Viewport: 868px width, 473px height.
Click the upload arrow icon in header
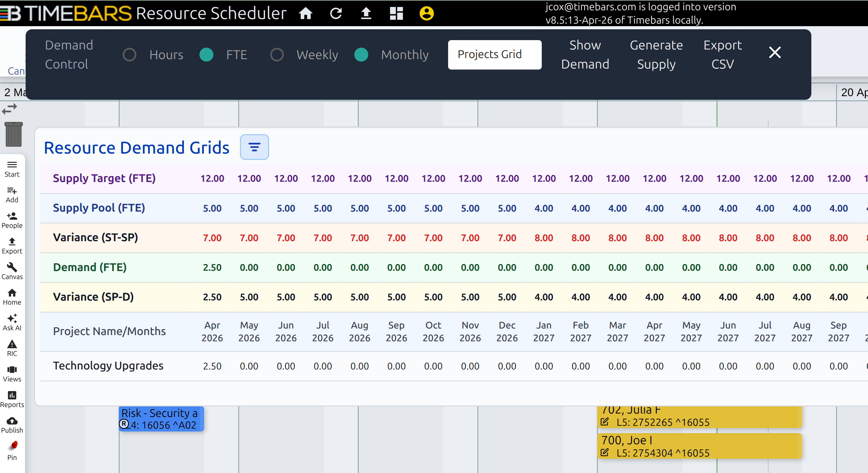pos(366,13)
